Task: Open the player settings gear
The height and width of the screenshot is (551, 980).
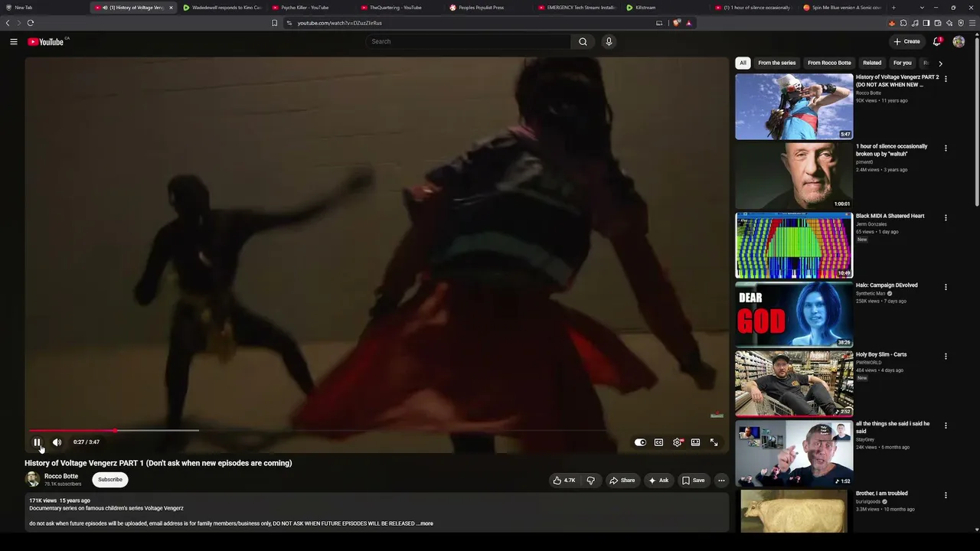Action: point(677,442)
